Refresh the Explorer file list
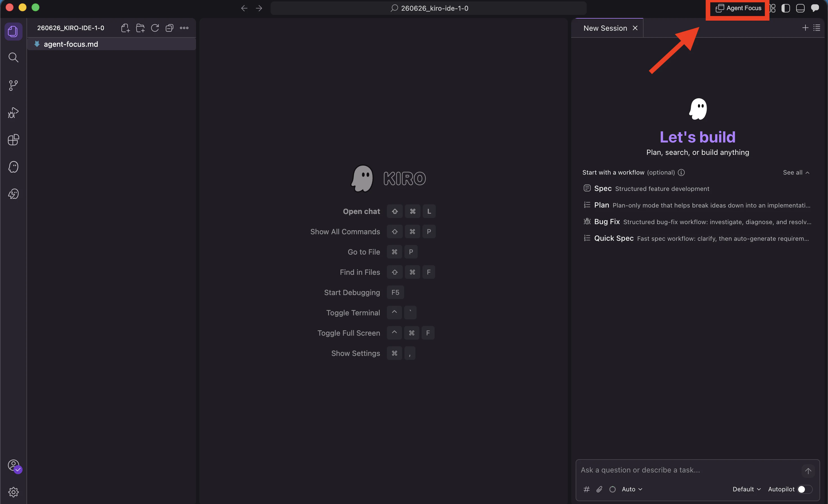Image resolution: width=828 pixels, height=504 pixels. [155, 28]
